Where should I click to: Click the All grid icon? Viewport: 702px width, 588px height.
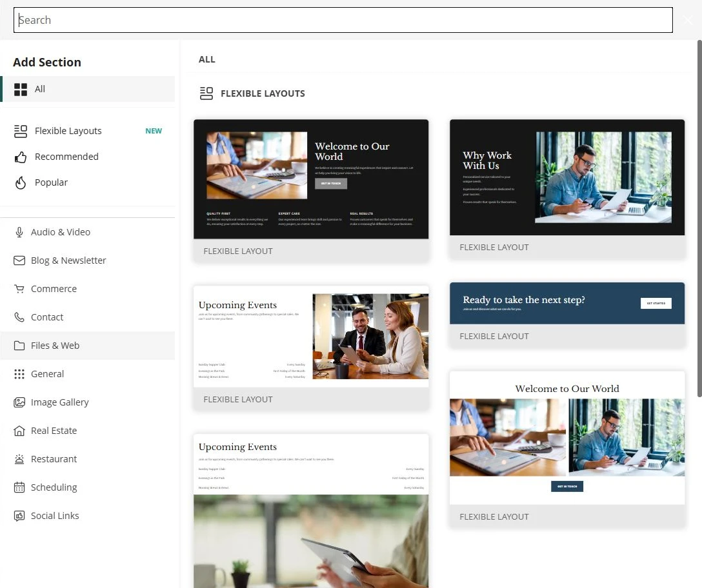pyautogui.click(x=21, y=89)
